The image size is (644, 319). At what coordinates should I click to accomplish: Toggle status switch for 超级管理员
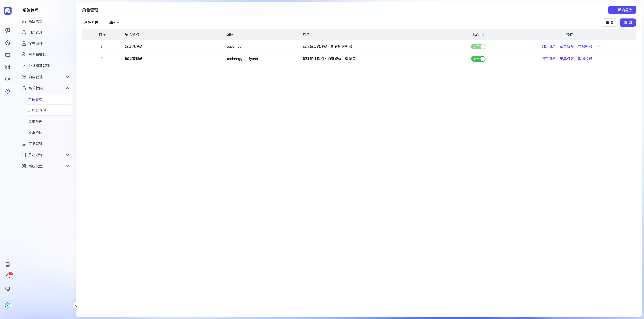478,46
